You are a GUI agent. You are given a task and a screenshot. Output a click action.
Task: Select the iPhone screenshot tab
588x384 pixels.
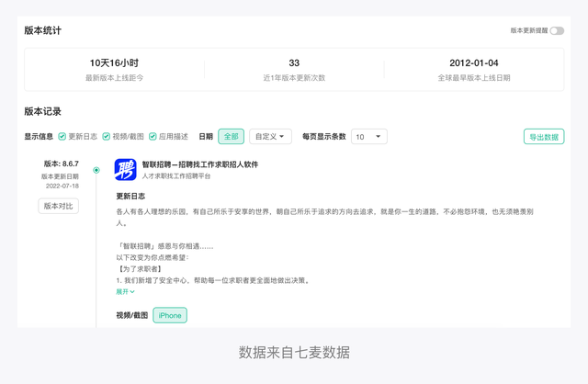(170, 315)
